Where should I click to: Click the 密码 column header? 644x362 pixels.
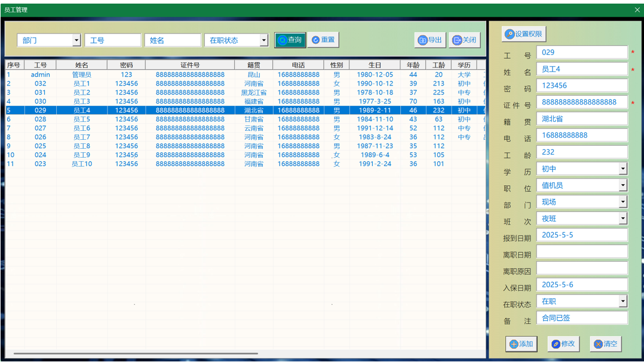127,65
